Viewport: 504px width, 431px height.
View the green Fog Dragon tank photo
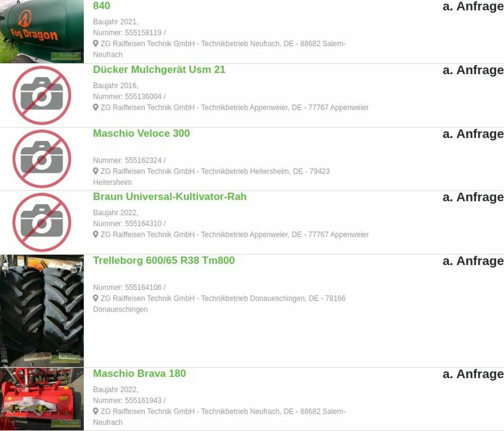[x=42, y=31]
